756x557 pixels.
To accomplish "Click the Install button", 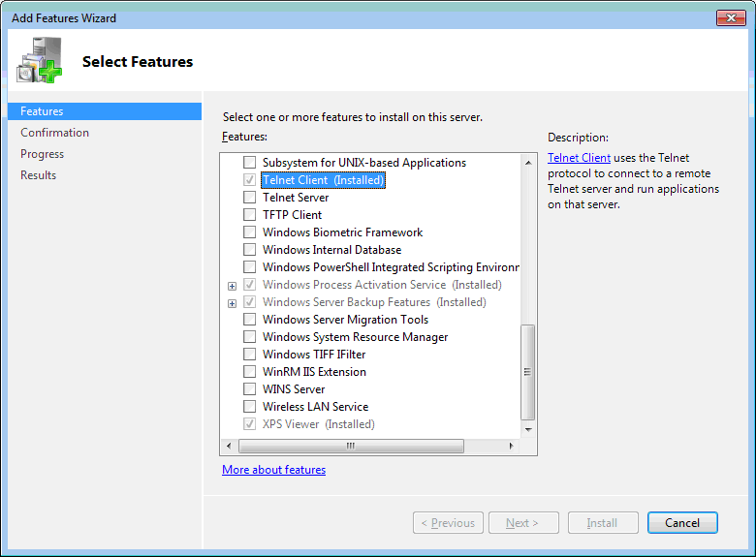I will point(603,523).
